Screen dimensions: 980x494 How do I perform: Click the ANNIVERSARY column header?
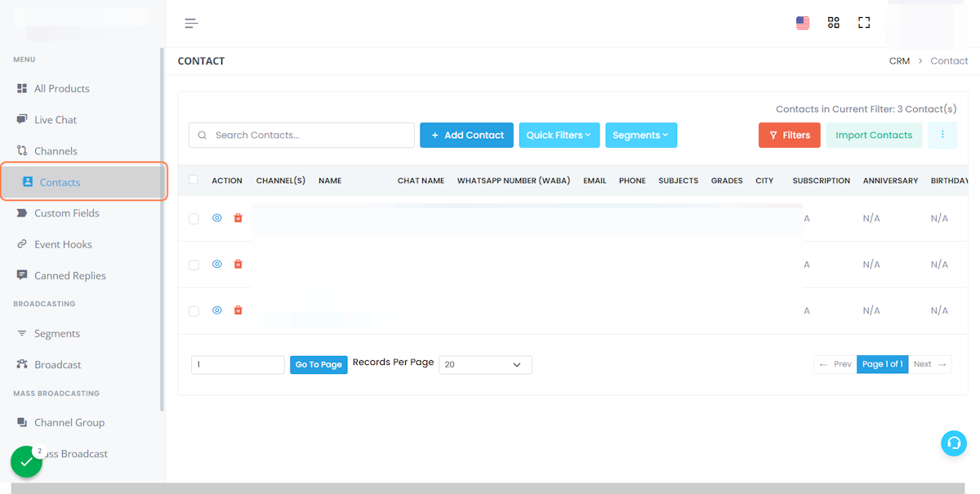[890, 180]
